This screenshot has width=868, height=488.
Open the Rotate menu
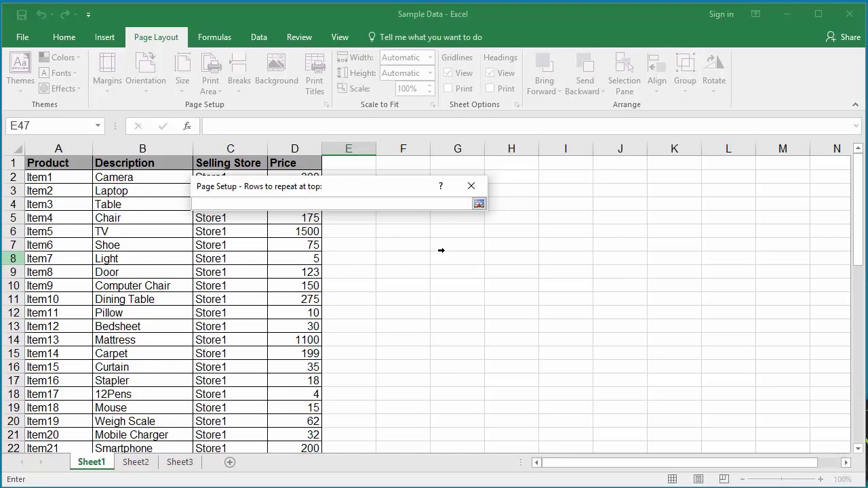pos(714,73)
